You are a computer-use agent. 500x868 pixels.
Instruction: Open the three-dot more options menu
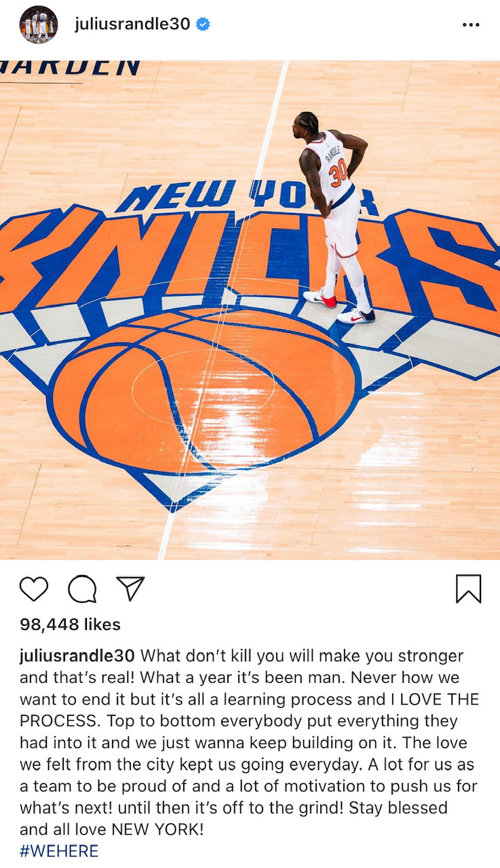[471, 24]
